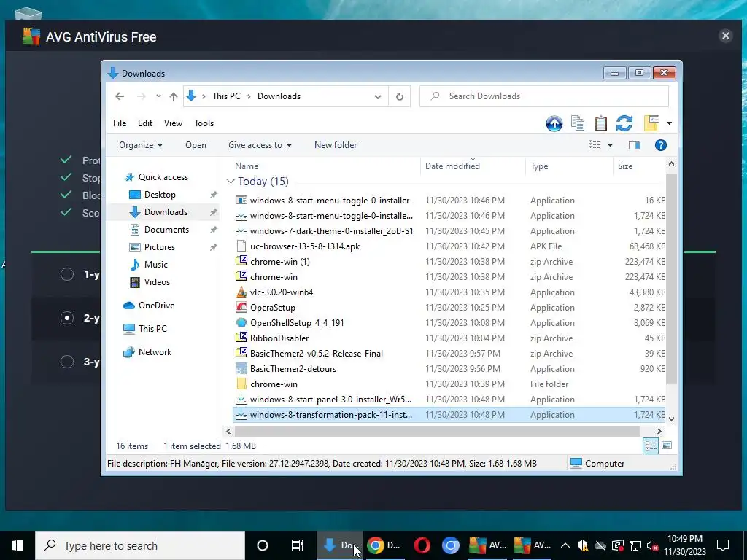Collapse the Today (15) group
The image size is (747, 560).
(x=231, y=182)
